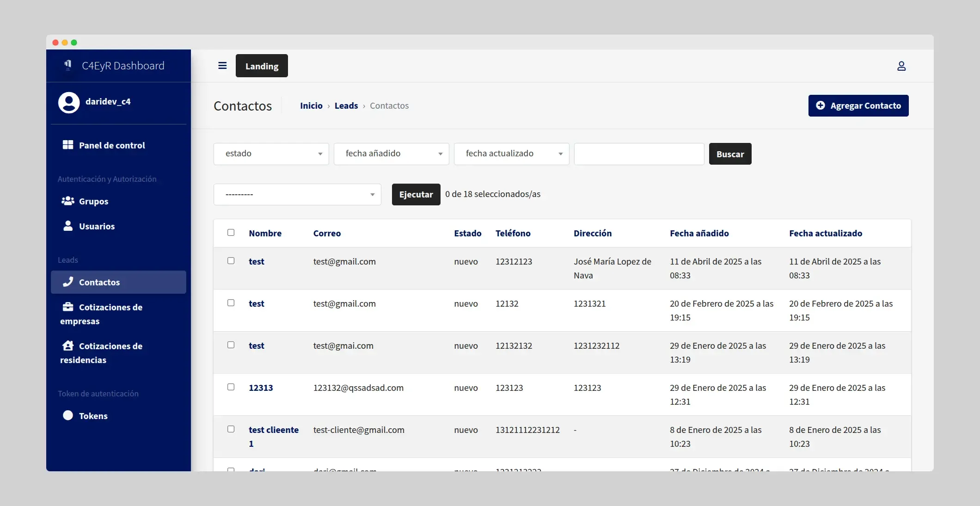Open the actions dropdown next to Ejecutar
Viewport: 980px width, 506px height.
coord(297,194)
